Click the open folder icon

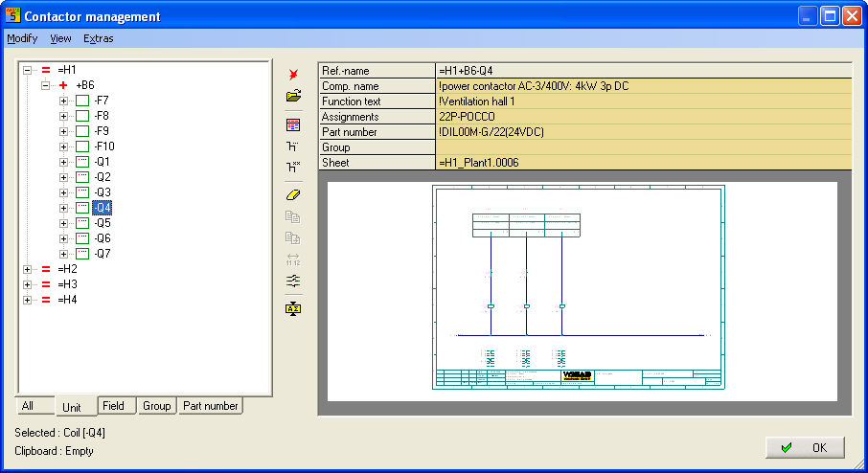293,96
